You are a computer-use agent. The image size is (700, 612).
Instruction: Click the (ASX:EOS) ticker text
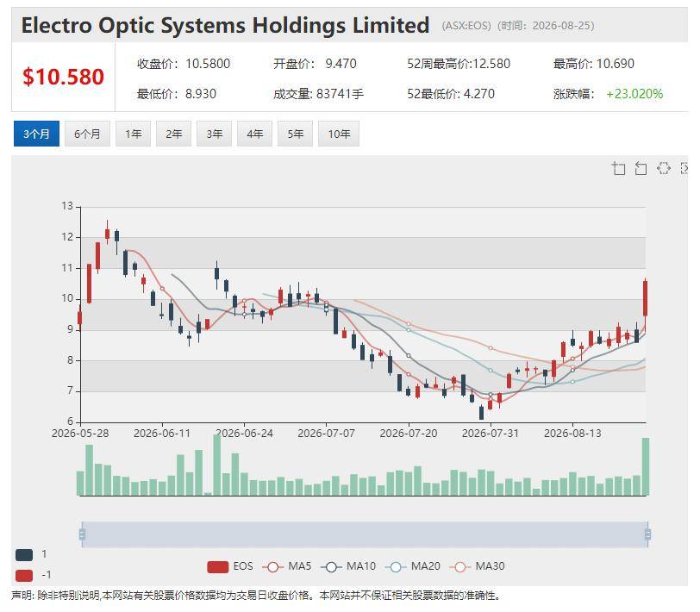pyautogui.click(x=466, y=26)
